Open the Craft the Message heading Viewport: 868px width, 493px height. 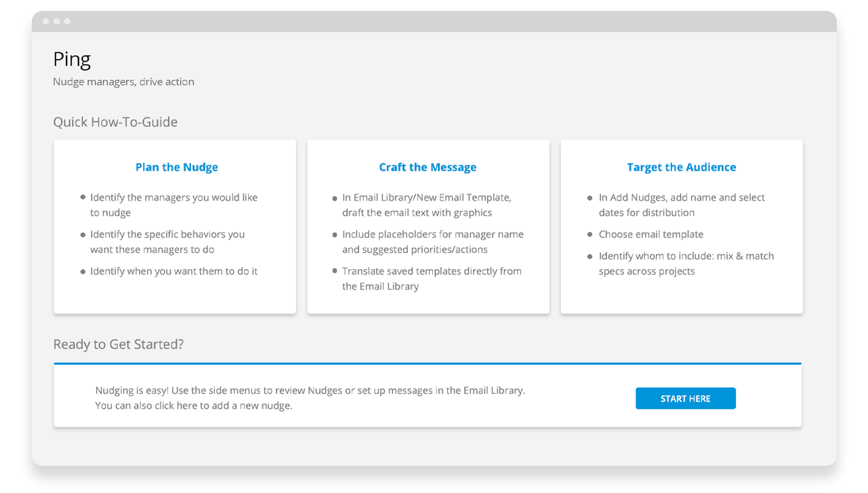428,167
